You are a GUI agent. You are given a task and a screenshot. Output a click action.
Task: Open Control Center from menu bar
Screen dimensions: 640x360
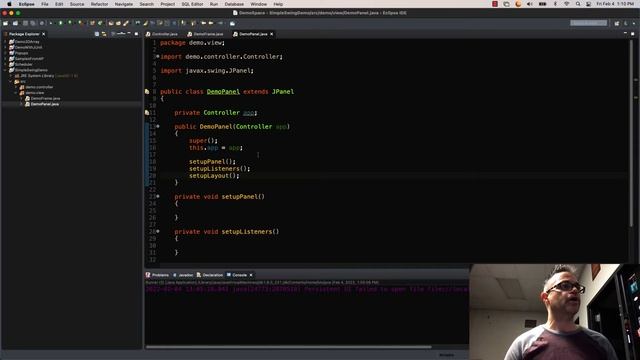click(x=588, y=4)
